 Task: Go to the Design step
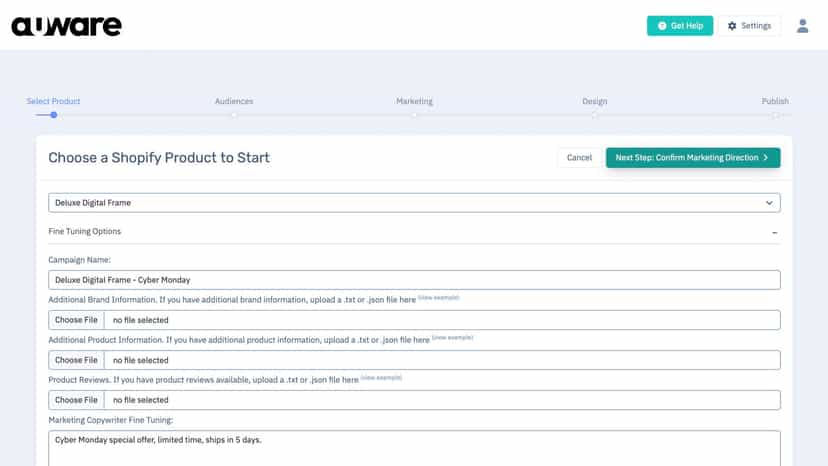click(x=595, y=101)
